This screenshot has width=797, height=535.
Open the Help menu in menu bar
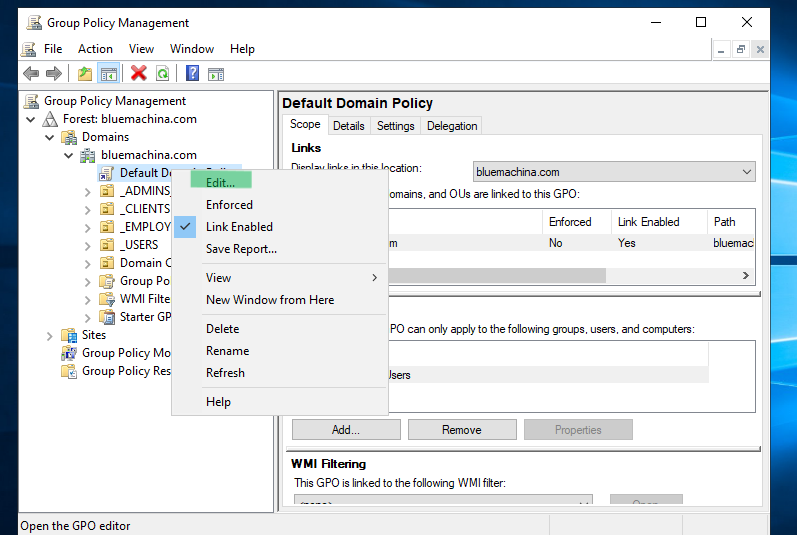(x=242, y=49)
